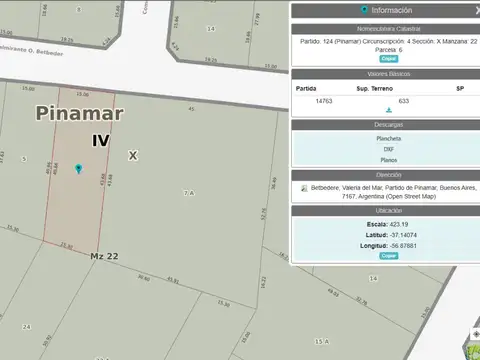
Task: Click the pin icon in the Información header
Action: click(x=364, y=10)
